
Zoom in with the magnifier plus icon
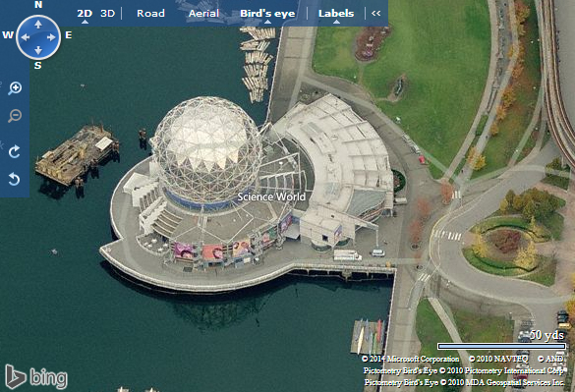(x=15, y=88)
